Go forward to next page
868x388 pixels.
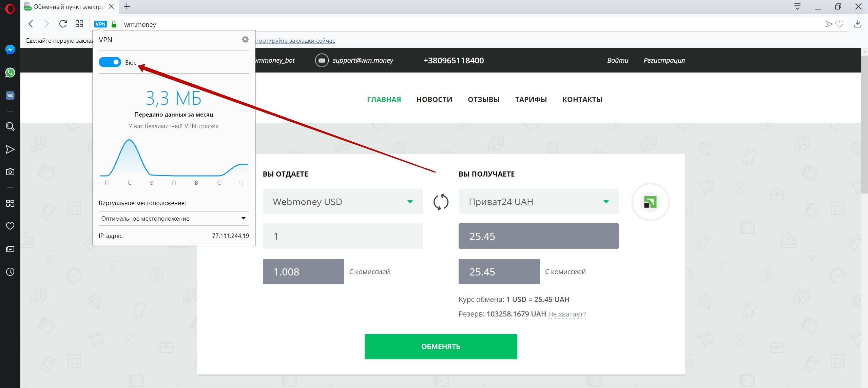(46, 24)
